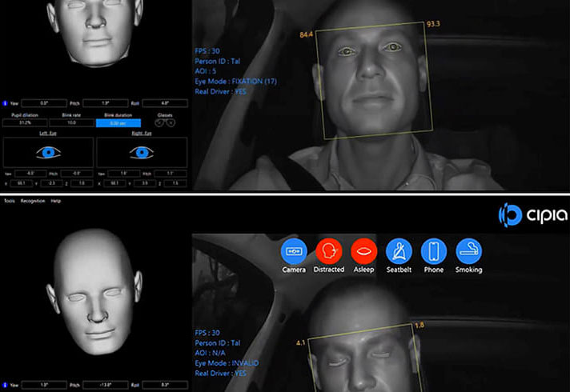Viewport: 570px width, 392px height.
Task: Click the Roll field in the upper panel
Action: click(165, 103)
